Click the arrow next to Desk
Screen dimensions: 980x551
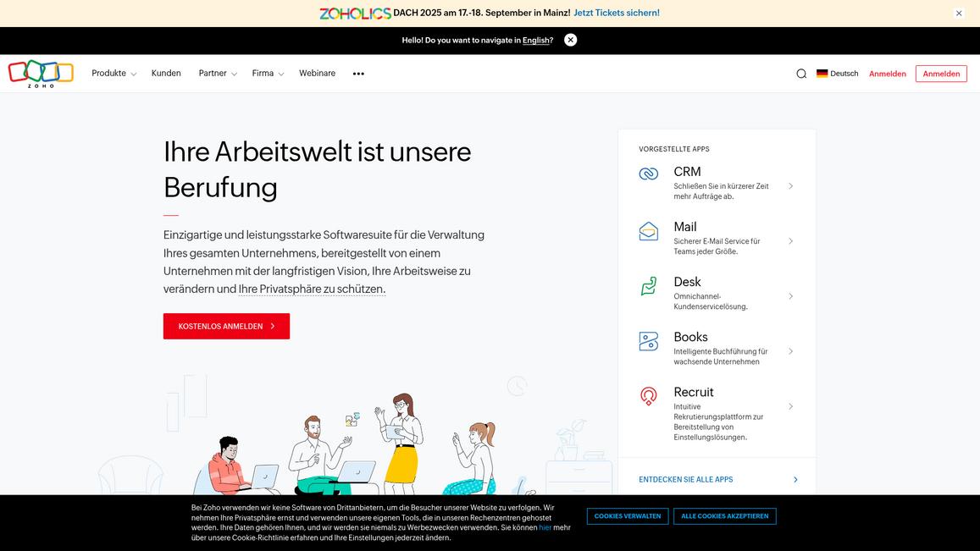[x=790, y=296]
